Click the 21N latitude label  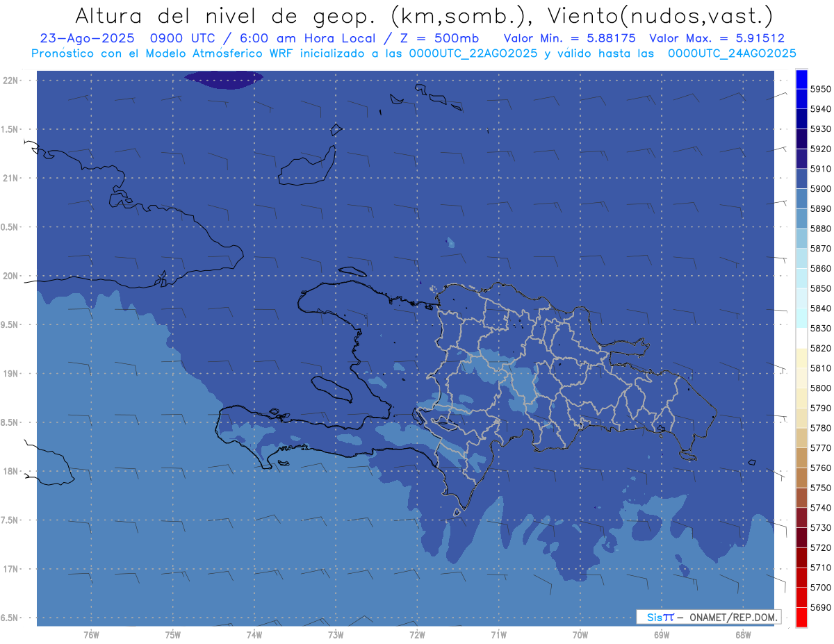coord(11,178)
